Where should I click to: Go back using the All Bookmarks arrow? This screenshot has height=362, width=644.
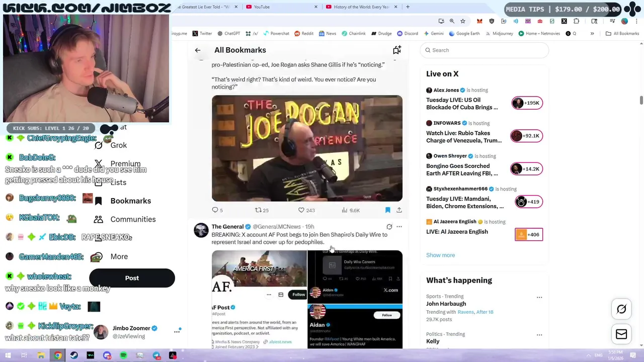198,50
